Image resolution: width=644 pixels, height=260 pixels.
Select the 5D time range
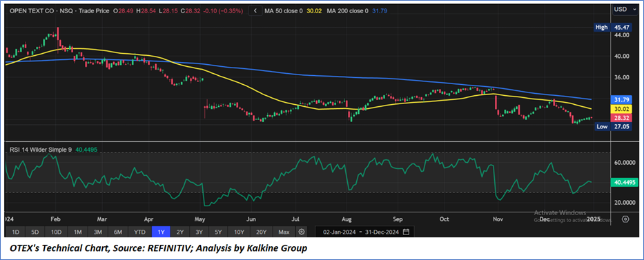(x=35, y=232)
